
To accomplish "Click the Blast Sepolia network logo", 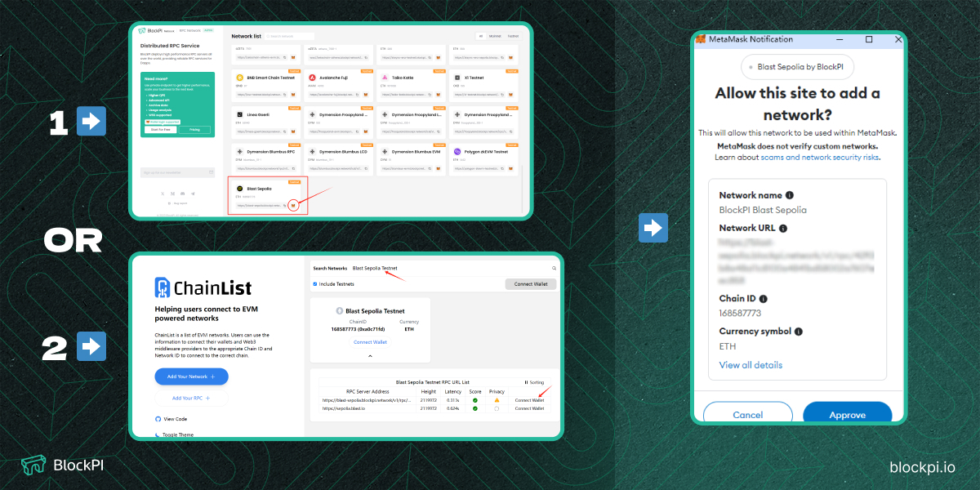I will (239, 189).
